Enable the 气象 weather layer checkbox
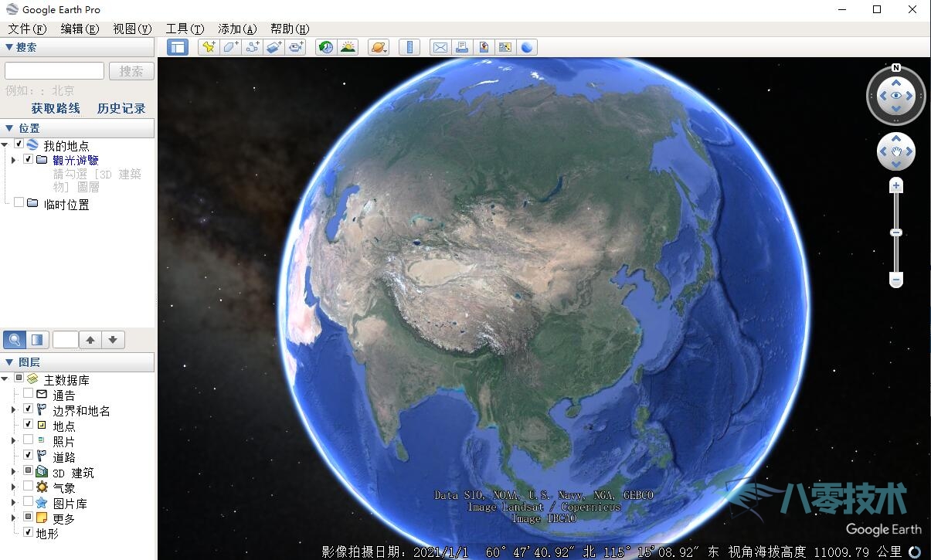The height and width of the screenshot is (560, 931). pos(29,487)
